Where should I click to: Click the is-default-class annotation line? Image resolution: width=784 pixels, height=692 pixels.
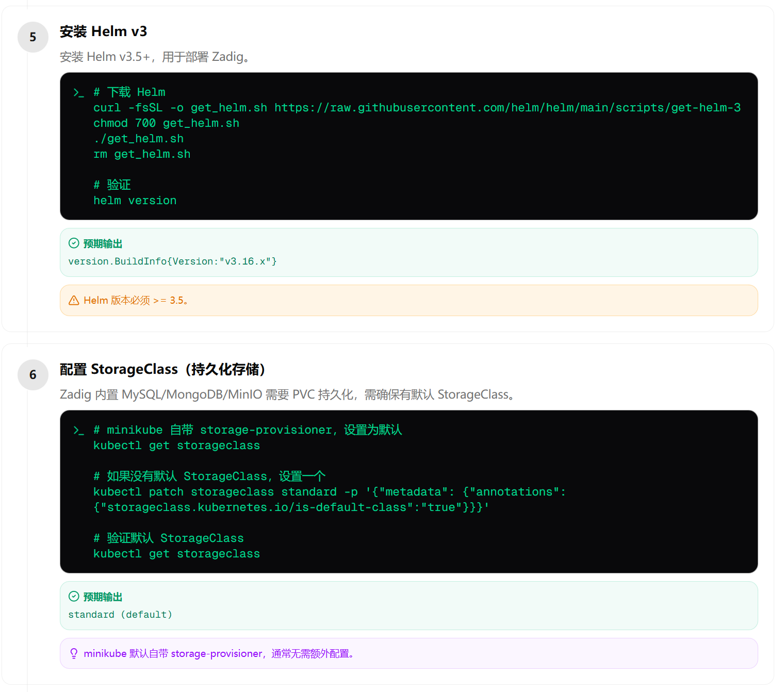[x=291, y=507]
